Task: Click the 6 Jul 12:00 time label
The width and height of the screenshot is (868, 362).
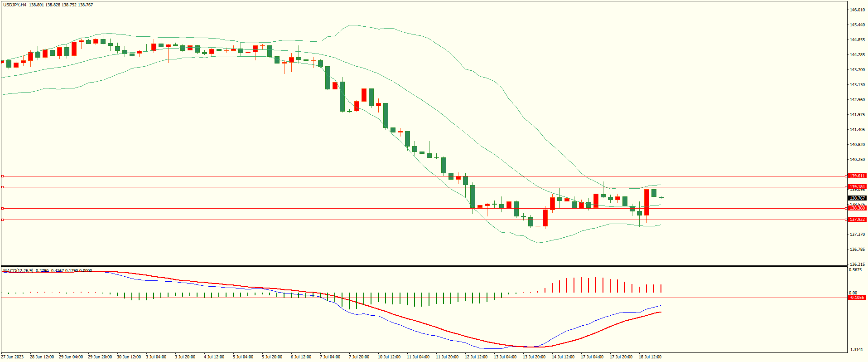Action: [301, 357]
